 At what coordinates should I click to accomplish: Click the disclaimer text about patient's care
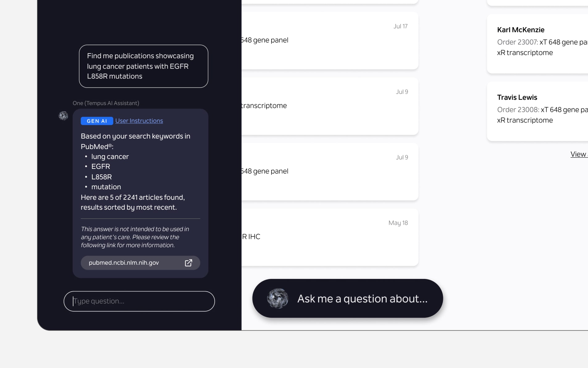[x=135, y=237]
